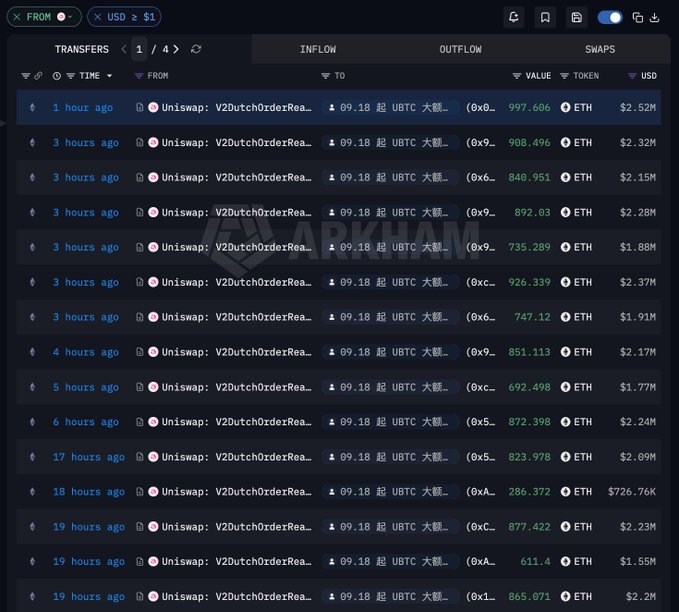Viewport: 679px width, 612px height.
Task: Click the page number 1 field
Action: pyautogui.click(x=139, y=49)
